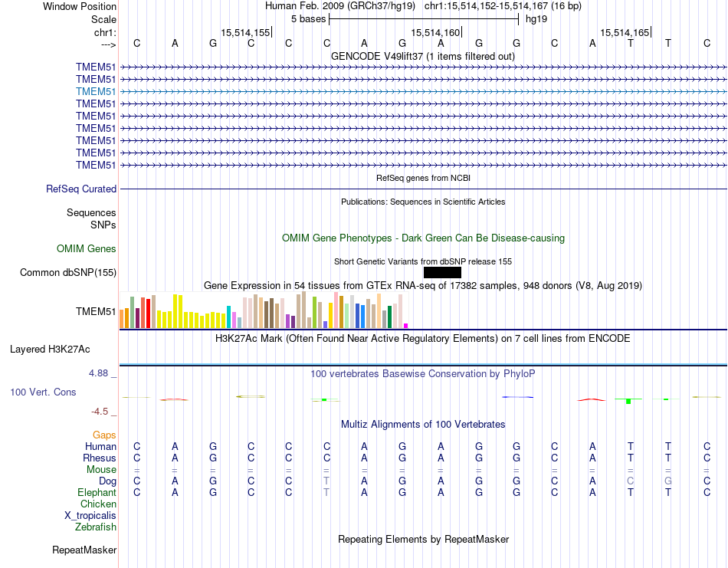Image resolution: width=728 pixels, height=568 pixels.
Task: Click the -4.5 PhyloP lower axis value
Action: coord(100,412)
